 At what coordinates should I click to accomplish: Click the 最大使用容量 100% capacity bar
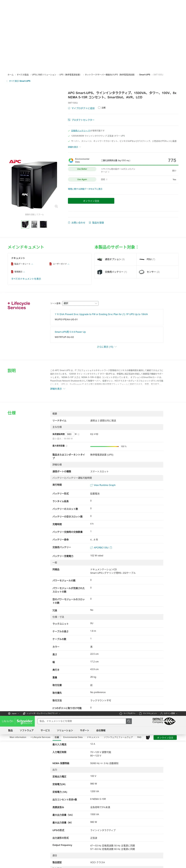click(x=105, y=446)
